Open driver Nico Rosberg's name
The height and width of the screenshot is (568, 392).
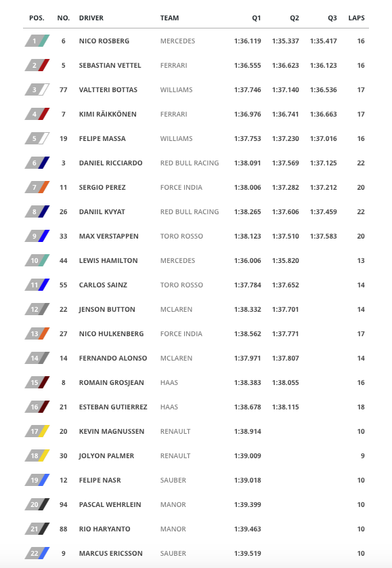coord(104,41)
